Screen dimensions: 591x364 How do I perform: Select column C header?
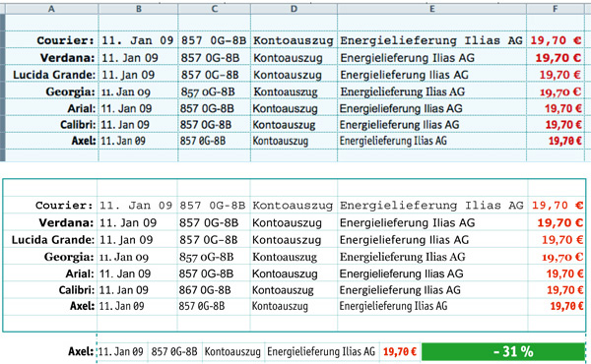214,9
